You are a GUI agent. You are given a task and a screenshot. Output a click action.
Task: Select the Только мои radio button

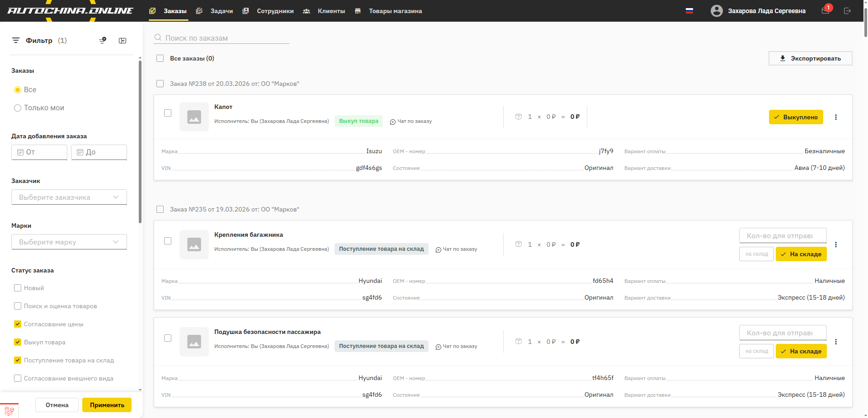coord(18,108)
